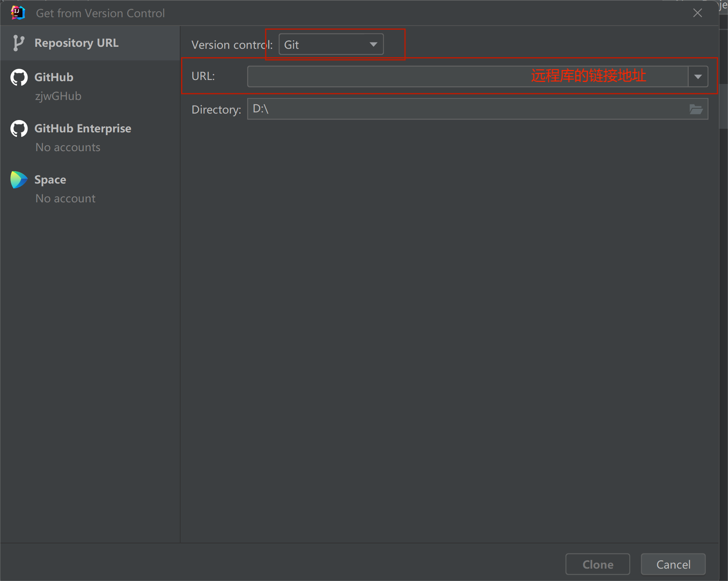Click the Repository URL branch icon
The height and width of the screenshot is (581, 728).
pos(18,43)
